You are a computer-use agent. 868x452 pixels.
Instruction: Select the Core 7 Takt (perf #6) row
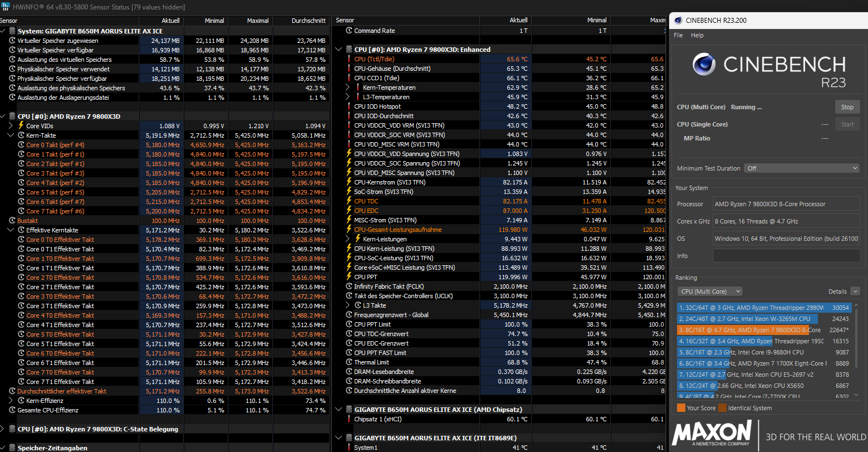click(164, 211)
